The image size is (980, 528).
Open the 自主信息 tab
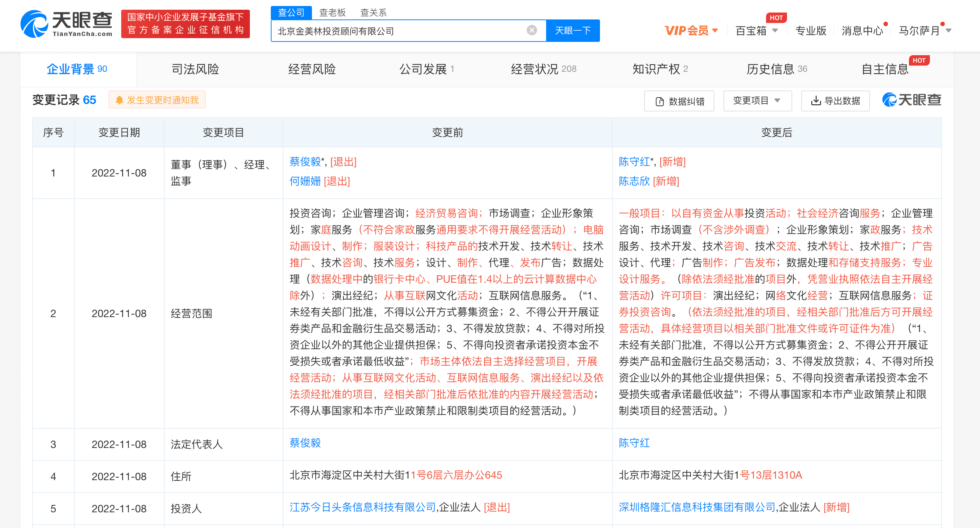pyautogui.click(x=885, y=69)
